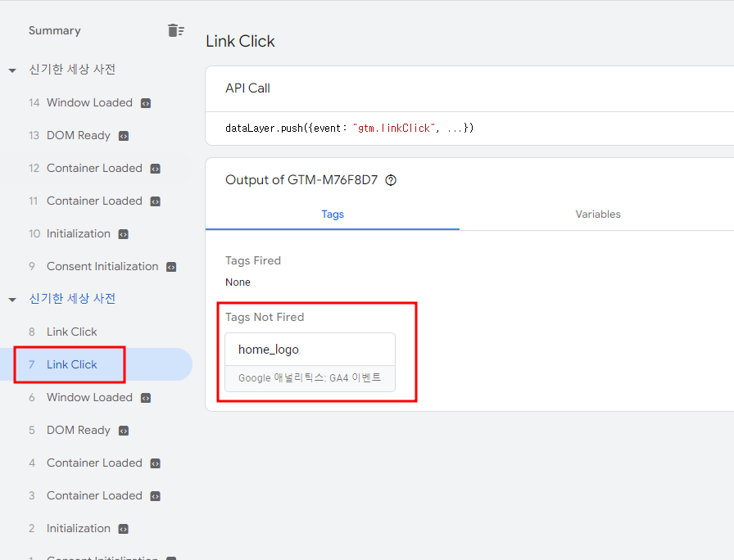Click the dataLayer.push API call code line

pyautogui.click(x=349, y=129)
